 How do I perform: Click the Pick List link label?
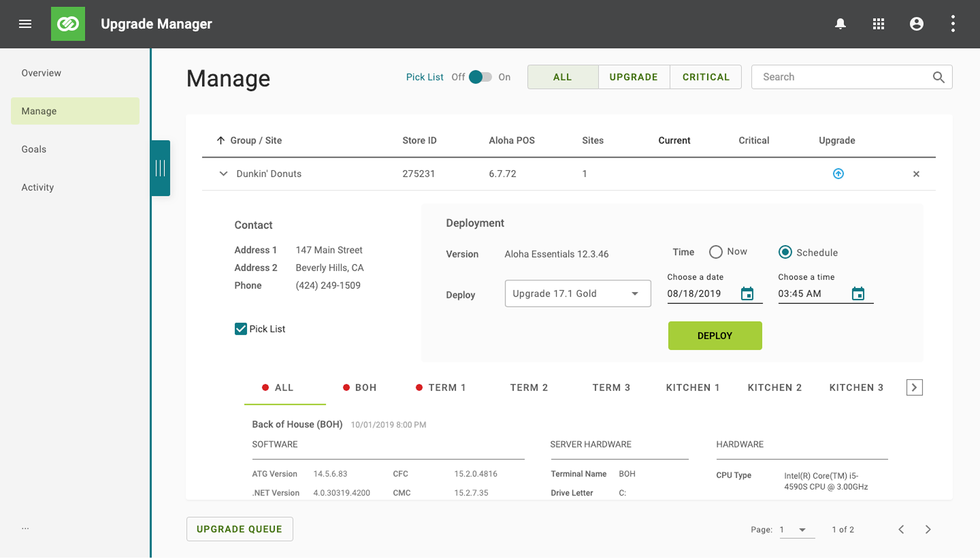425,77
